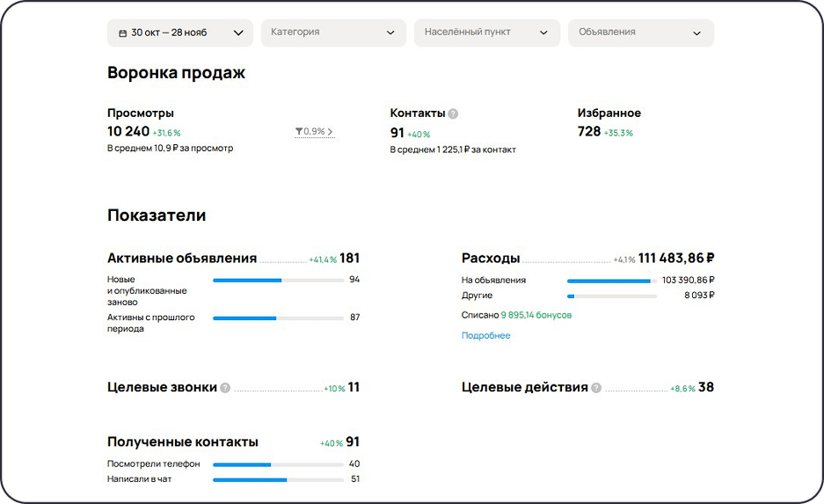Click the calendar icon in date filter

[122, 33]
